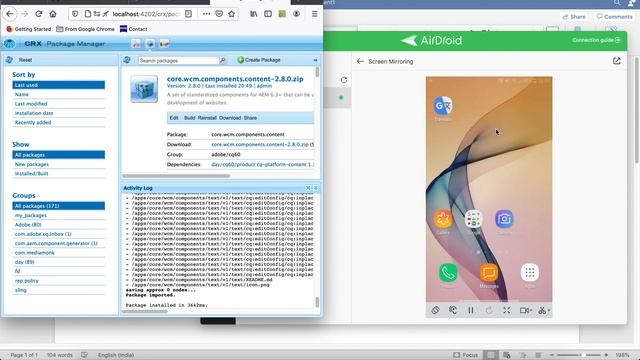The width and height of the screenshot is (640, 360).
Task: Open the AirDroid Connection guide
Action: coord(596,40)
